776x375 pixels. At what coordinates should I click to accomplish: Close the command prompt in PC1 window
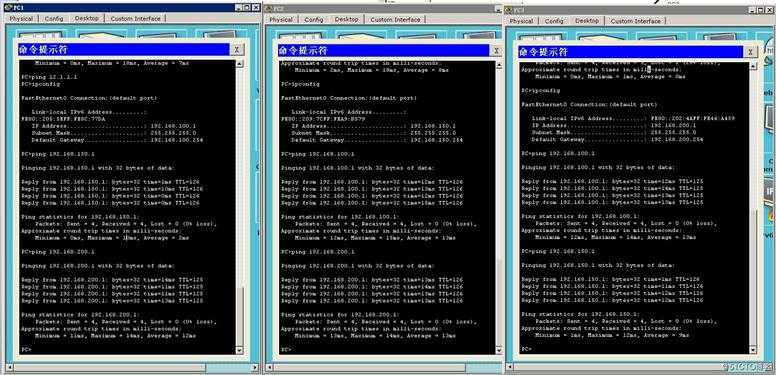237,49
